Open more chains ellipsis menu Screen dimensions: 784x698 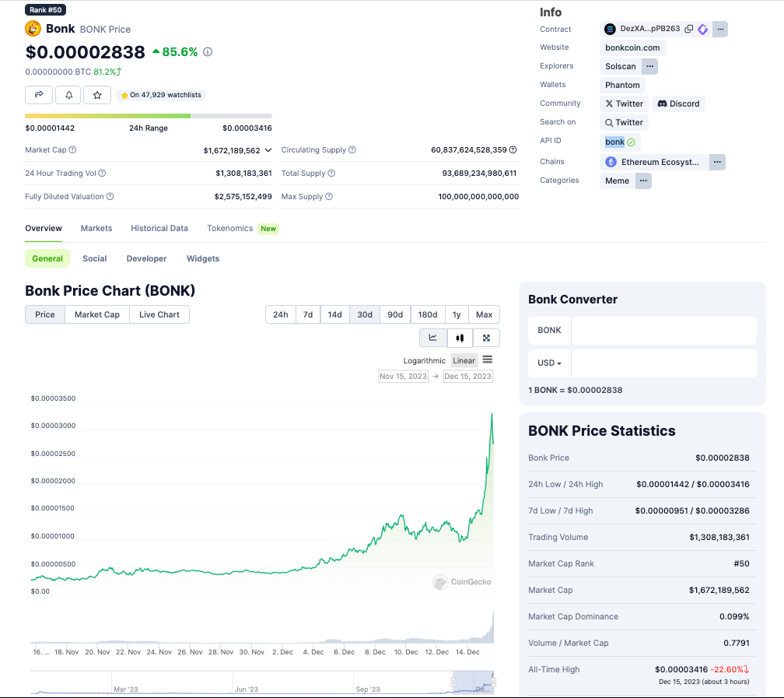717,162
